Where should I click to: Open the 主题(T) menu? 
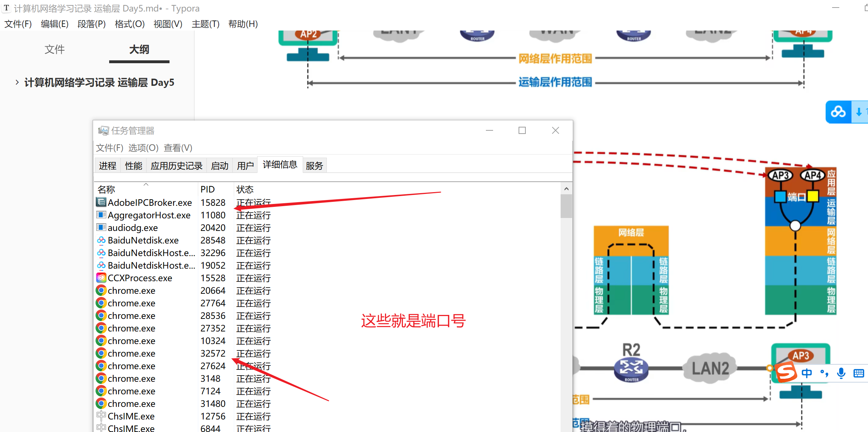pos(205,24)
